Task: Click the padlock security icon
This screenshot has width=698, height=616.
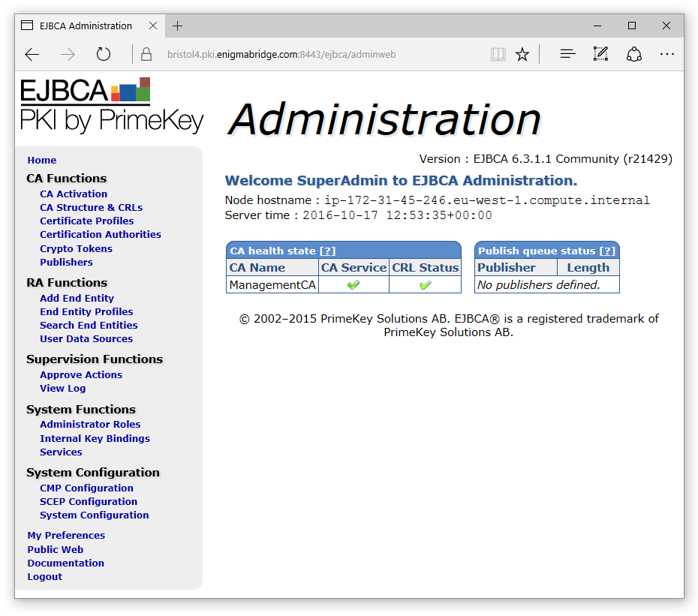Action: coord(146,54)
